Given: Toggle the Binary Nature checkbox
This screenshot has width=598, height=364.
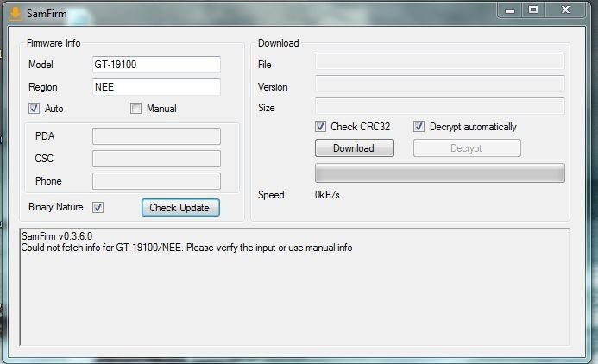Looking at the screenshot, I should coord(98,207).
